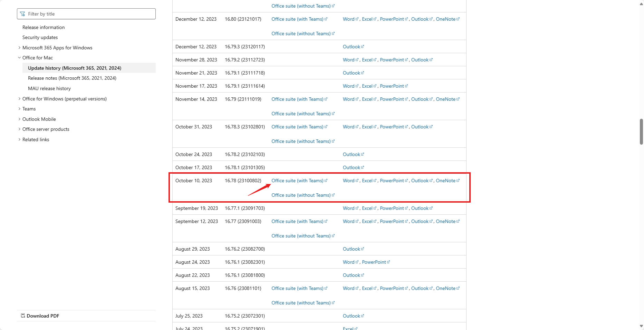Download Word for November 28, 2023
The height and width of the screenshot is (330, 644).
click(350, 60)
